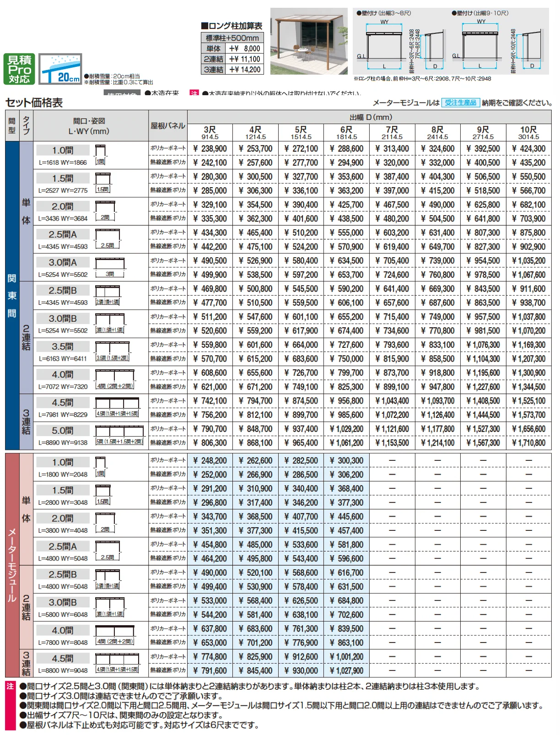Click the メーターモジュール red side label
The height and width of the screenshot is (735, 560).
pyautogui.click(x=12, y=565)
